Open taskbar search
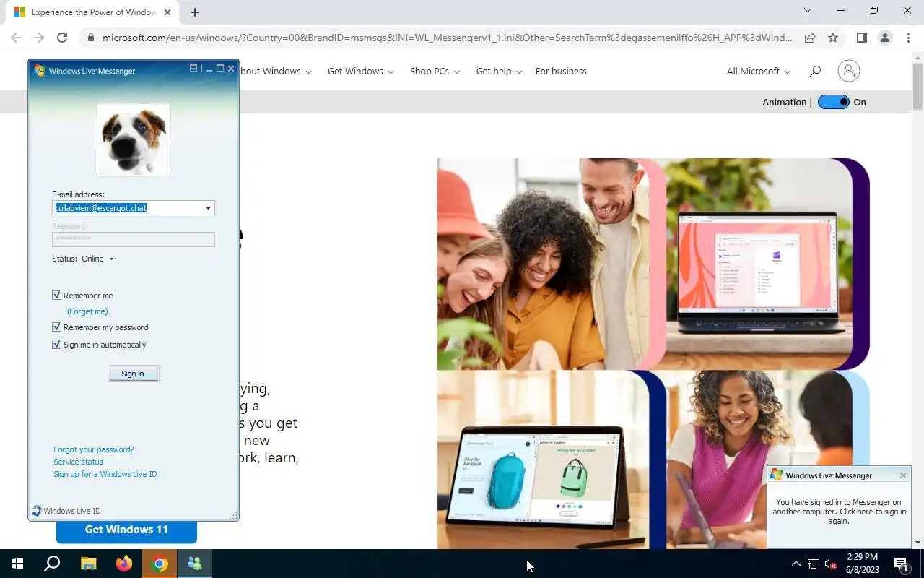Screen dimensions: 924x578 [52, 564]
